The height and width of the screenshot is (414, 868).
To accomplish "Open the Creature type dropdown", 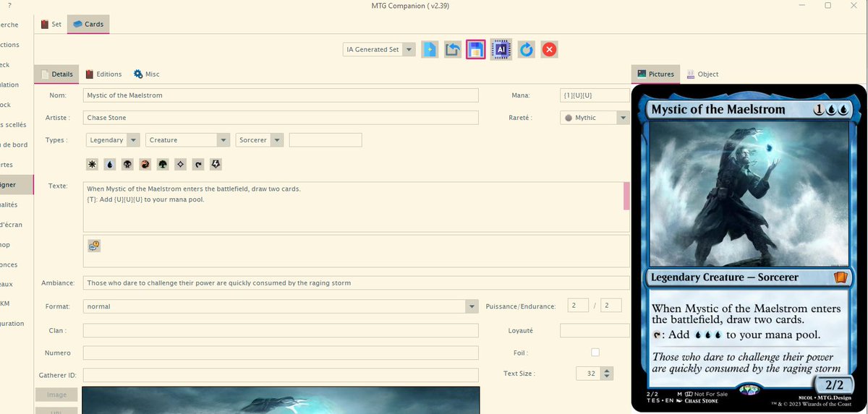I will tap(188, 140).
